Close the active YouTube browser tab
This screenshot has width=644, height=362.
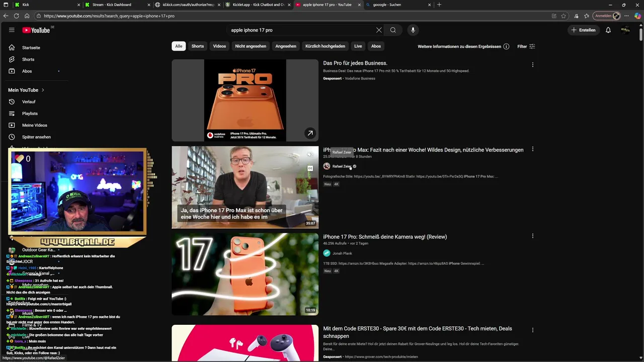coord(359,5)
